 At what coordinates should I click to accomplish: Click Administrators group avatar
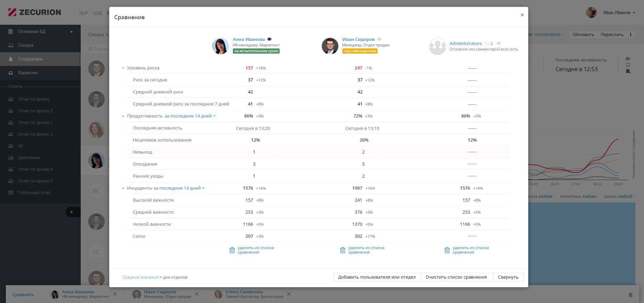(438, 46)
